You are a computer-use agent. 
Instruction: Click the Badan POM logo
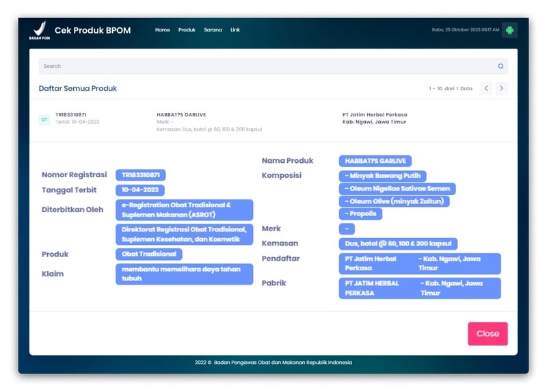[x=40, y=30]
